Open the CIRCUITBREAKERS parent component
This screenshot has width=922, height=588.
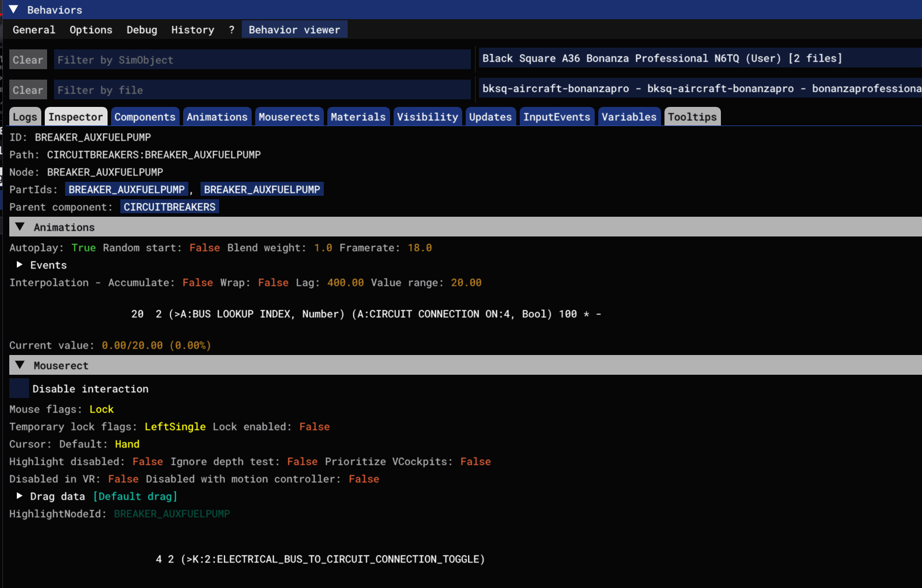coord(169,207)
